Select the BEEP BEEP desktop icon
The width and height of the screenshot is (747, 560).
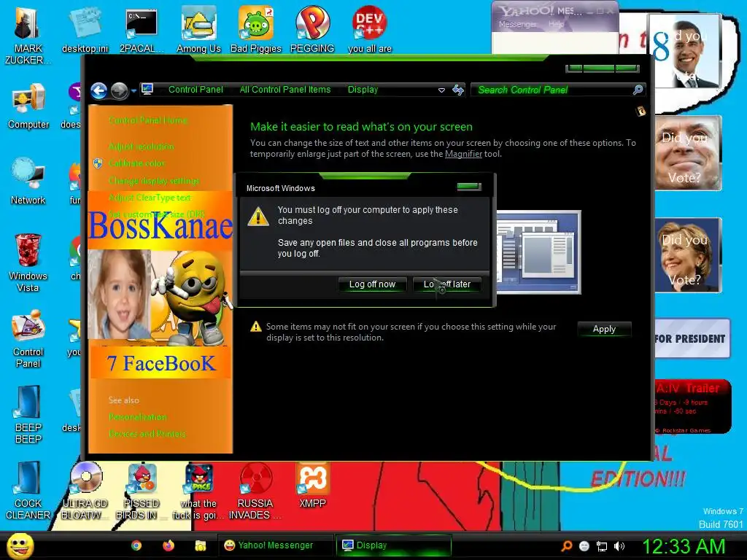[x=28, y=415]
